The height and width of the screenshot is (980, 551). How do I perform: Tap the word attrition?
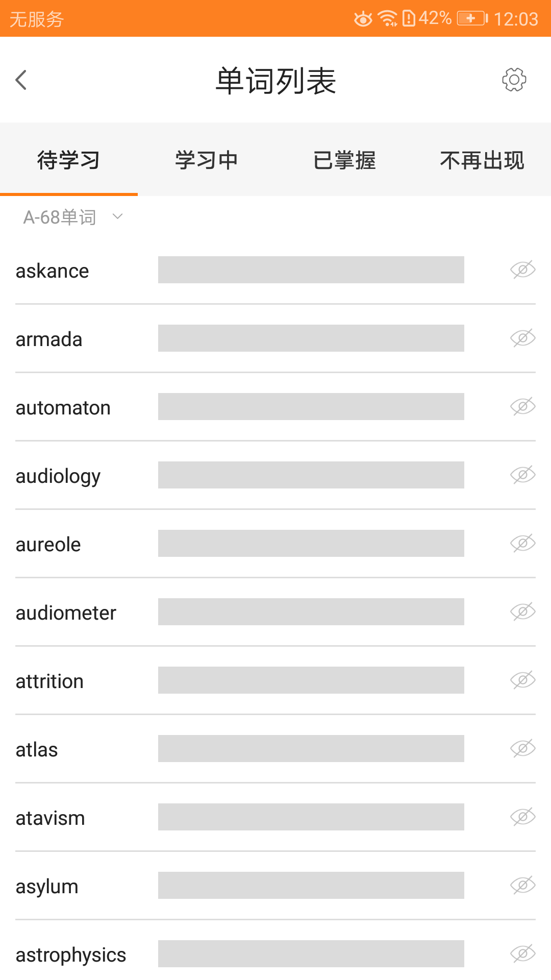click(49, 681)
